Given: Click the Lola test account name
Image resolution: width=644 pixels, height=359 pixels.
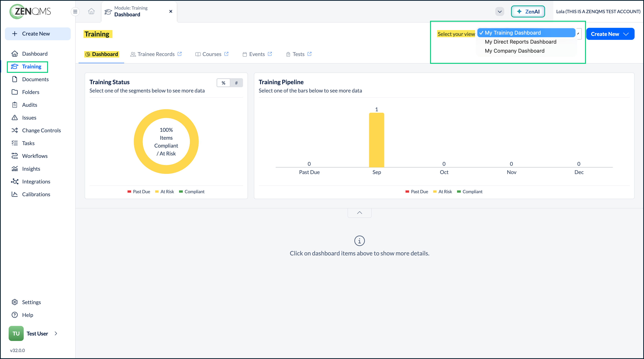Looking at the screenshot, I should tap(598, 11).
